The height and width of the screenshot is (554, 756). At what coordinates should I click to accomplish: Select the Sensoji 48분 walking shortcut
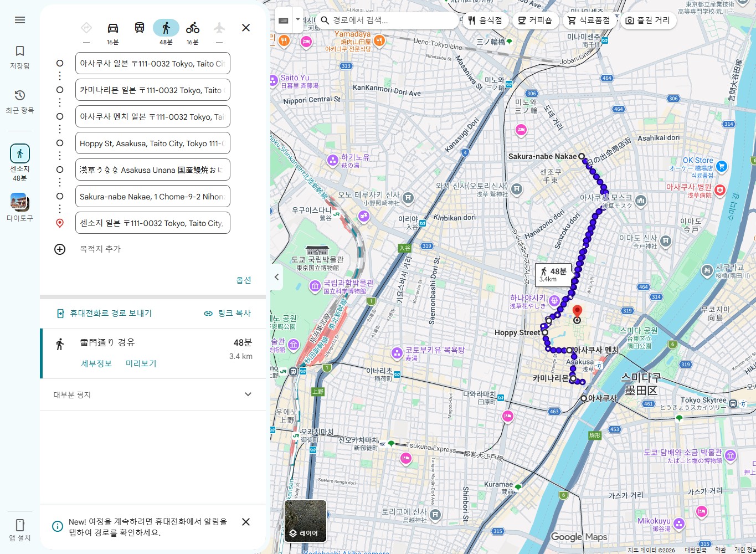point(20,162)
